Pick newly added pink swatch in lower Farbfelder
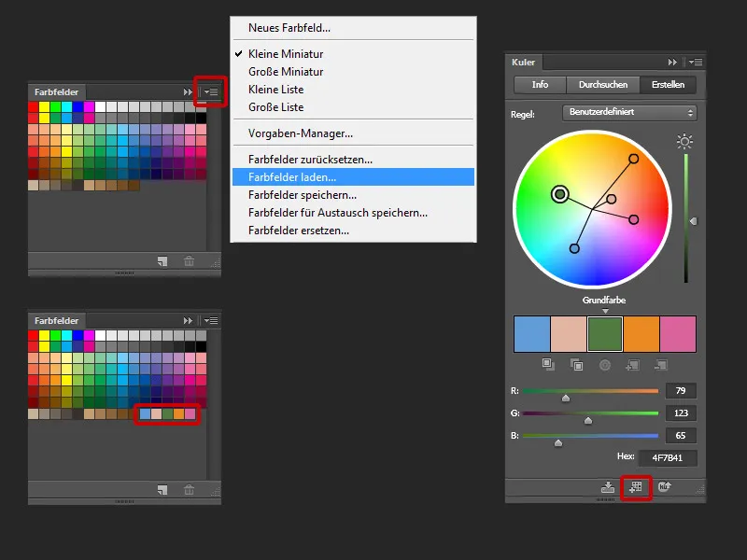 [190, 413]
